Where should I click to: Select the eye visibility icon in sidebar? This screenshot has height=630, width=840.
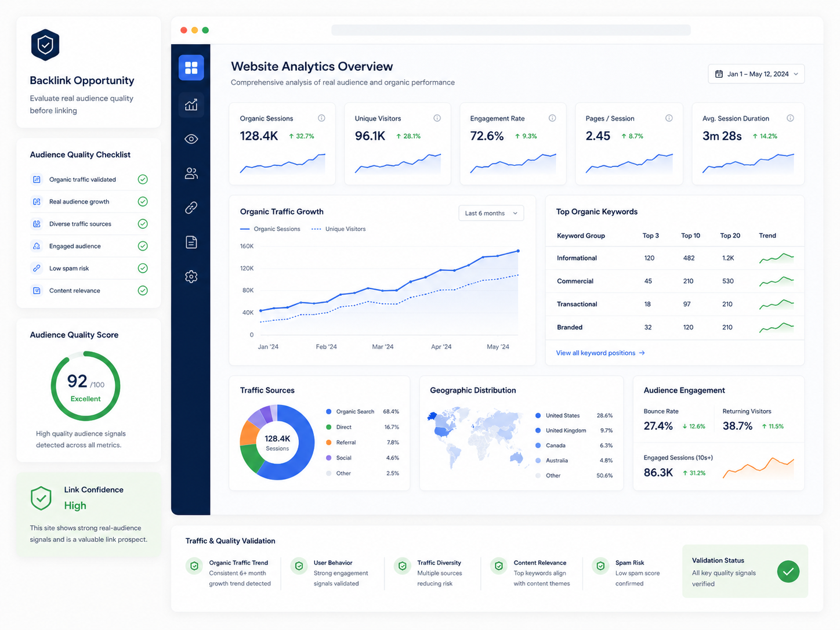tap(191, 139)
